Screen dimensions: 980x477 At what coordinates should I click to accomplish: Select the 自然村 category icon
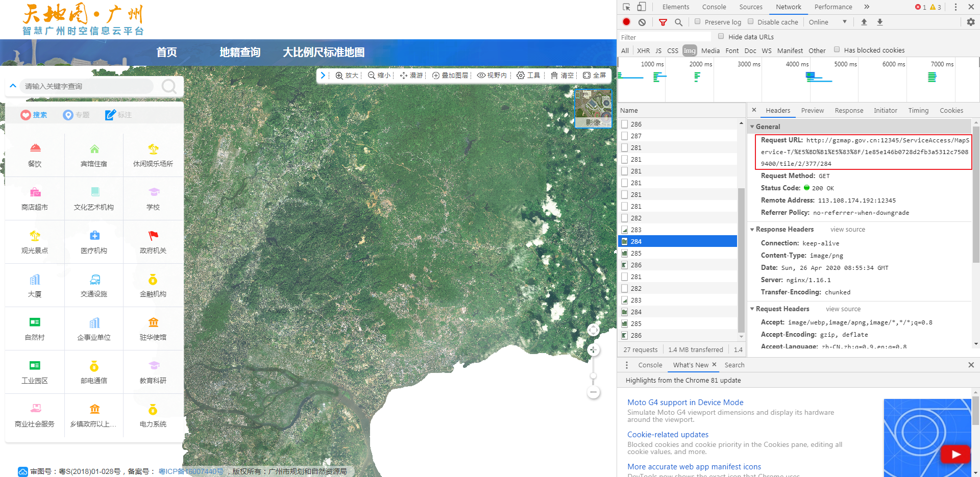(35, 322)
